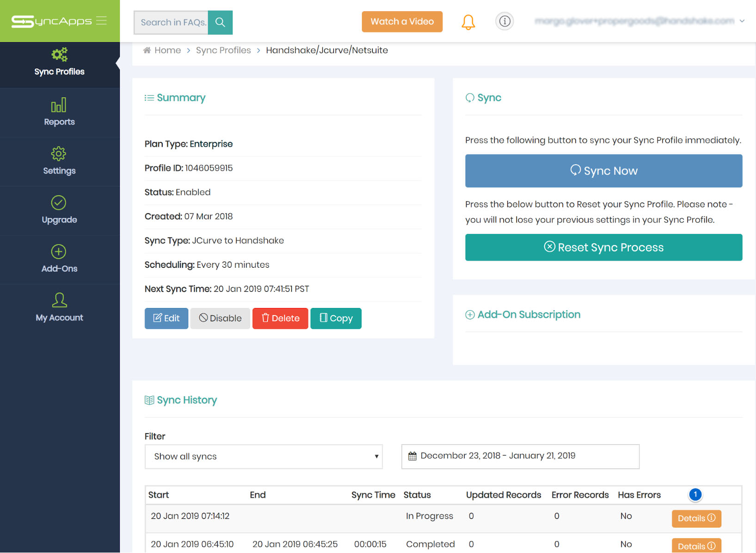Open Add-Ons in sidebar
Image resolution: width=756 pixels, height=553 pixels.
click(x=59, y=259)
